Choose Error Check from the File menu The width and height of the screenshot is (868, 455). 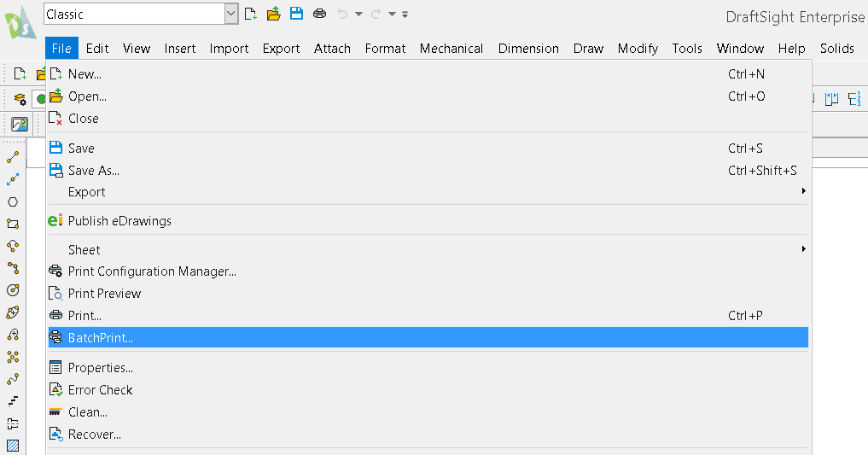click(x=428, y=389)
